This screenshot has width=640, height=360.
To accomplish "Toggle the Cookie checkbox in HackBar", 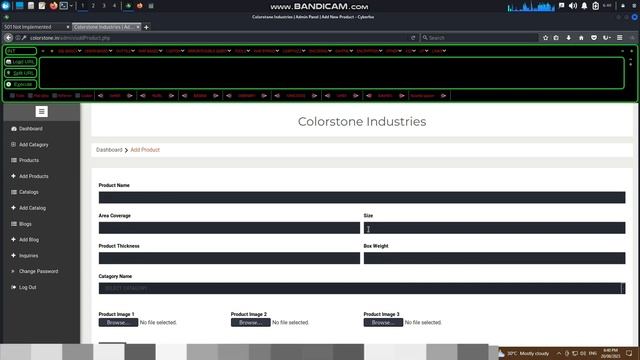I will (78, 96).
